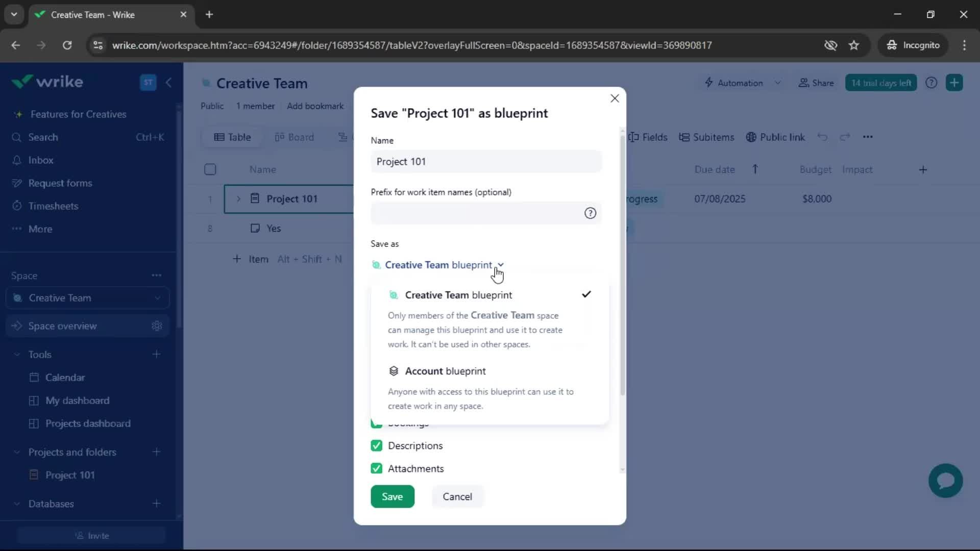Click the undo arrow icon
Screen dimensions: 980x551
pos(822,137)
